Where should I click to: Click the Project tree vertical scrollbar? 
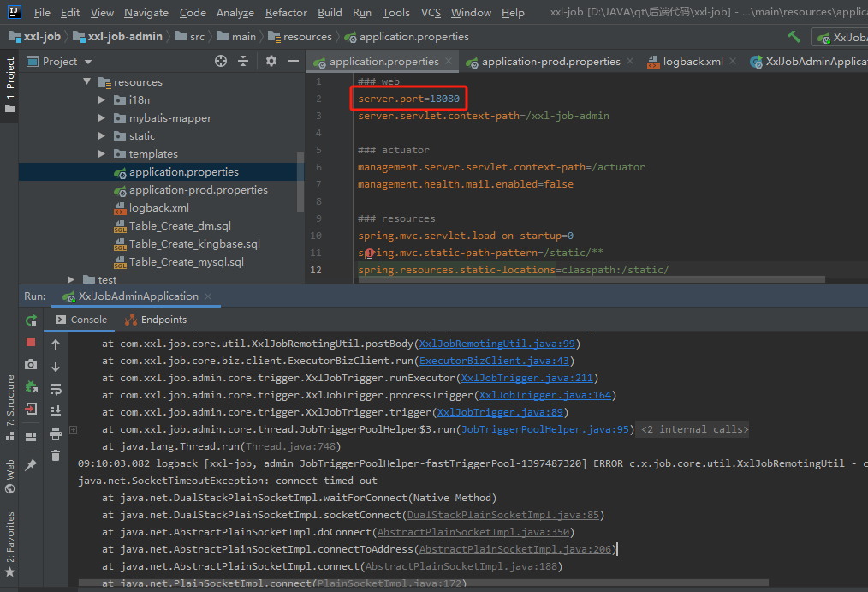300,182
